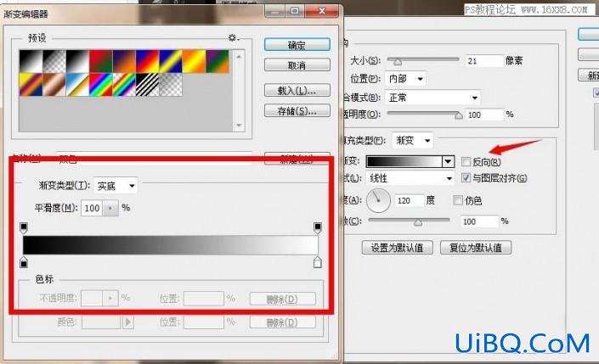This screenshot has width=599, height=364.
Task: Click the preset list scroll-up arrow
Action: pos(239,57)
